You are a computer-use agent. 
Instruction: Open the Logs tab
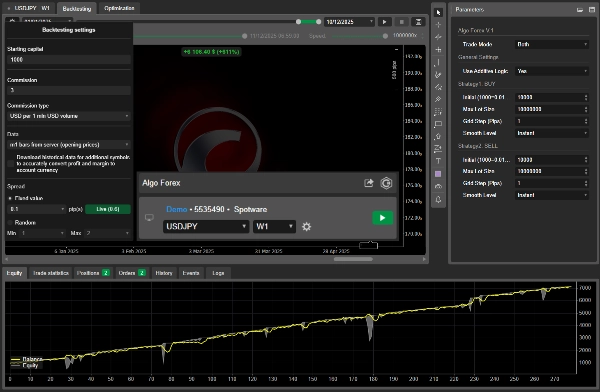click(x=218, y=273)
